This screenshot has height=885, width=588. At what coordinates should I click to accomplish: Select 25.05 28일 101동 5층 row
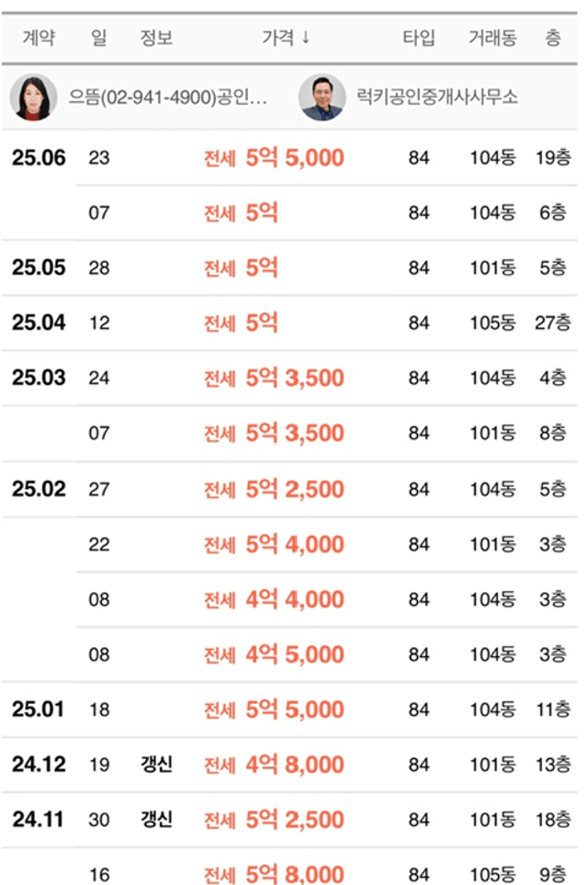[x=289, y=267]
